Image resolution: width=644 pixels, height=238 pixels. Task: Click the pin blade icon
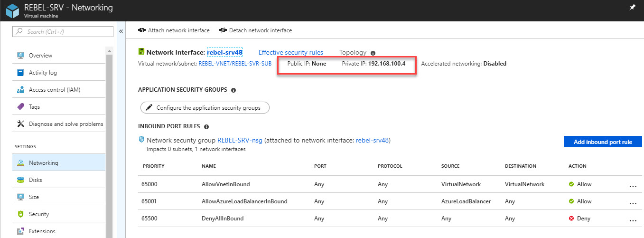click(632, 8)
